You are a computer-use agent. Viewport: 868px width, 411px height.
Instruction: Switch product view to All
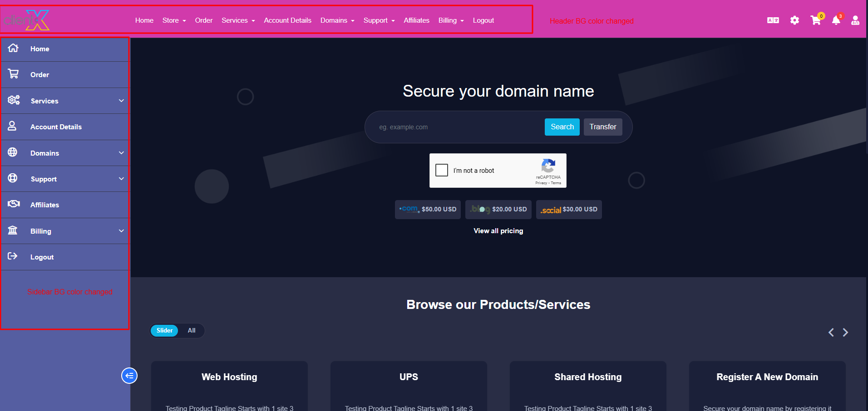pos(192,331)
